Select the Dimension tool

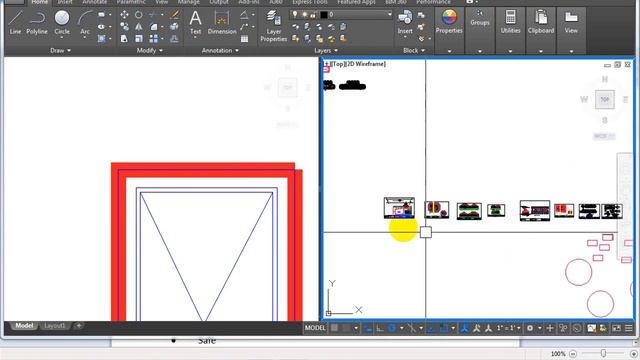[222, 22]
